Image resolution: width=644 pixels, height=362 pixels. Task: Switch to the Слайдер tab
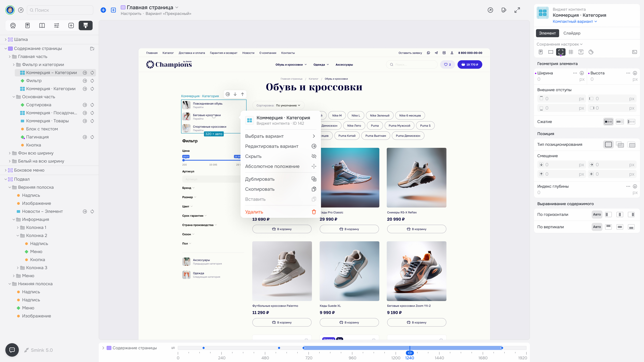(x=572, y=33)
